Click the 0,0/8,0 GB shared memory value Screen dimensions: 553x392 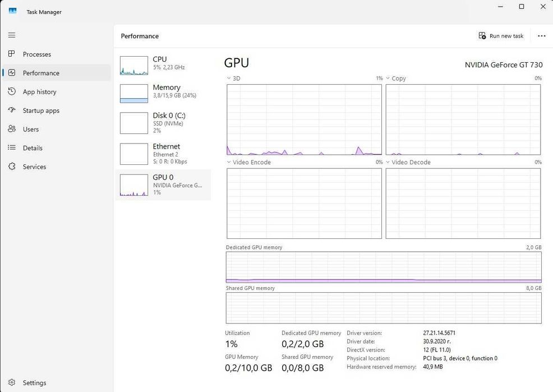coord(303,368)
